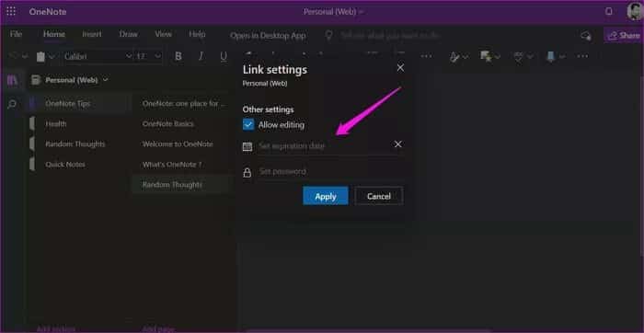Open the undo dropdown arrow
644x333 pixels.
24,56
